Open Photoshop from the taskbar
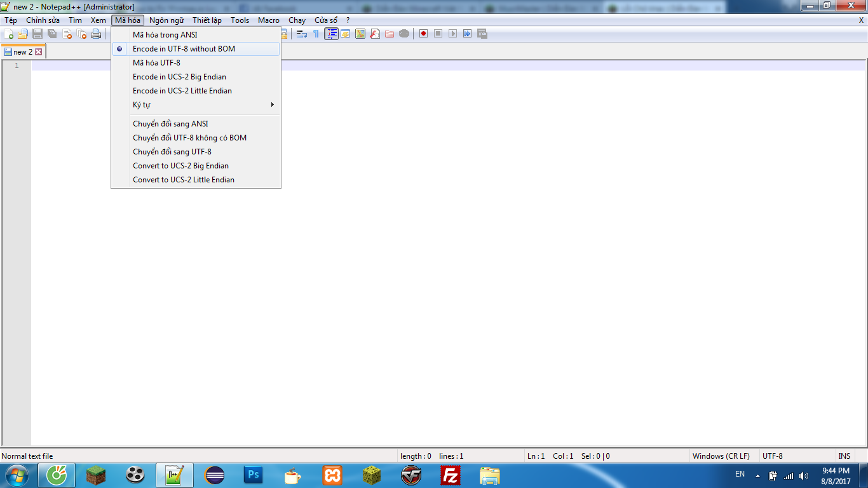This screenshot has width=868, height=488. [x=253, y=475]
